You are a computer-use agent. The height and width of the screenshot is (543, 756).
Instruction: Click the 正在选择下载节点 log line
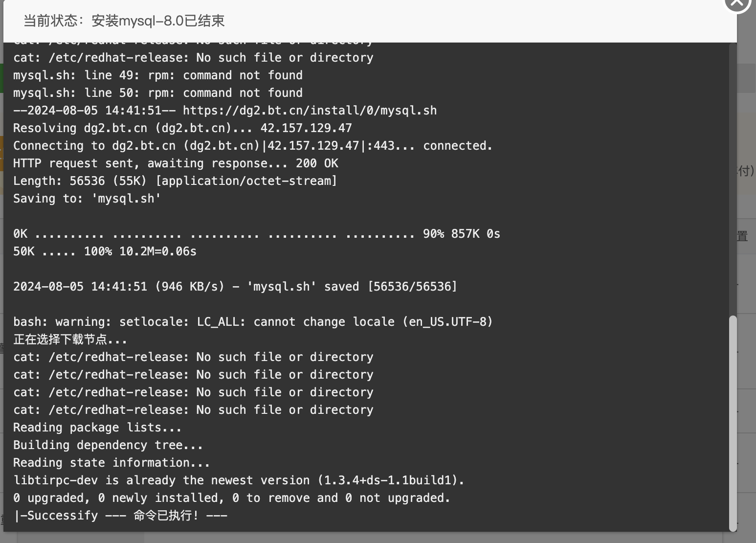70,339
